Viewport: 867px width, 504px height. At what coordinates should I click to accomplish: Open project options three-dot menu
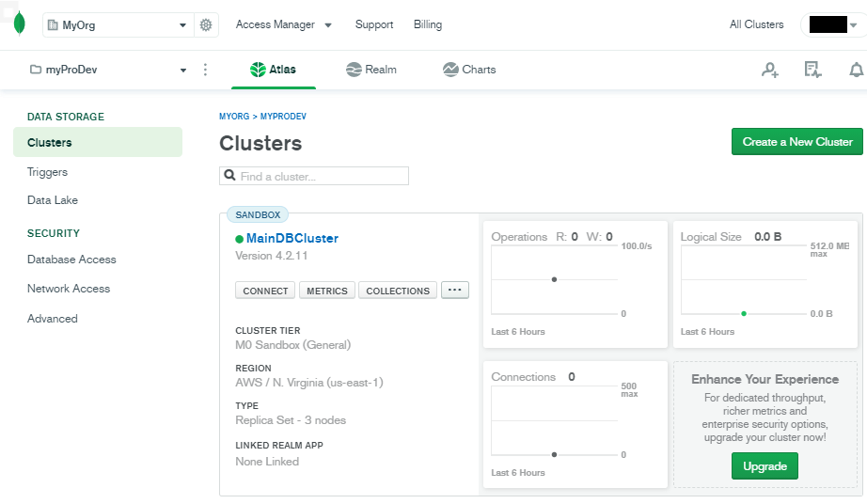click(x=205, y=70)
